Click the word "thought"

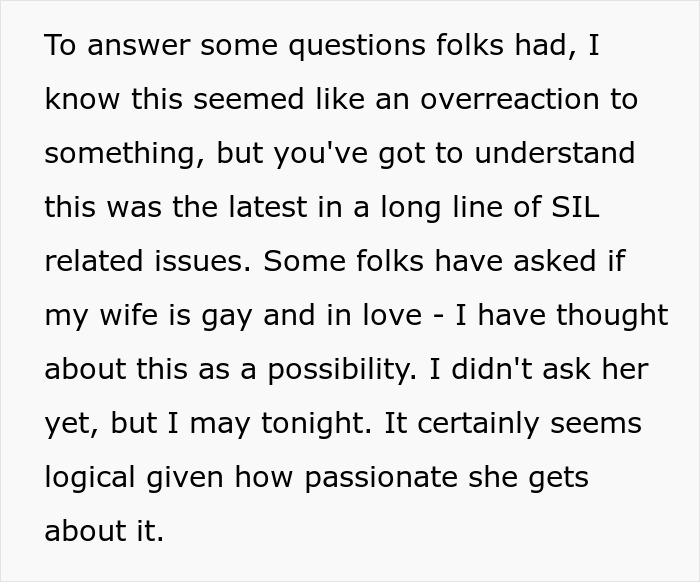pos(612,316)
